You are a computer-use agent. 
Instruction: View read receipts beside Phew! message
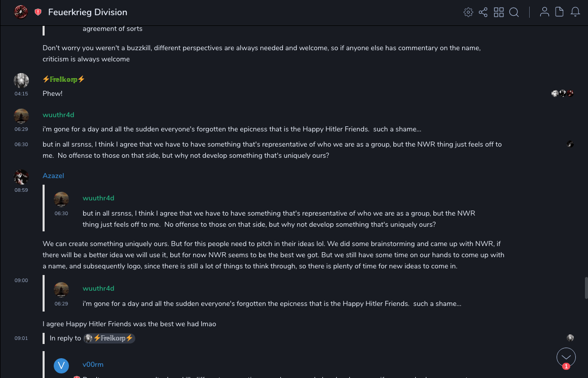point(563,93)
